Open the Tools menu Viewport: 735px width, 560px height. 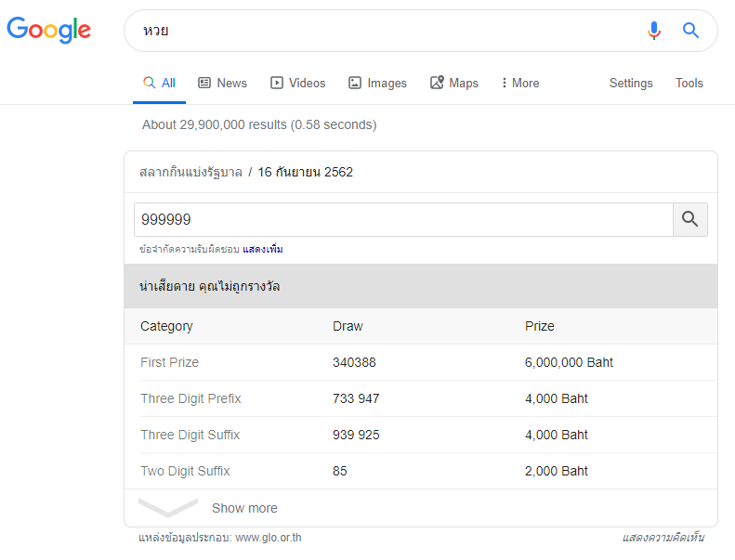coord(689,83)
